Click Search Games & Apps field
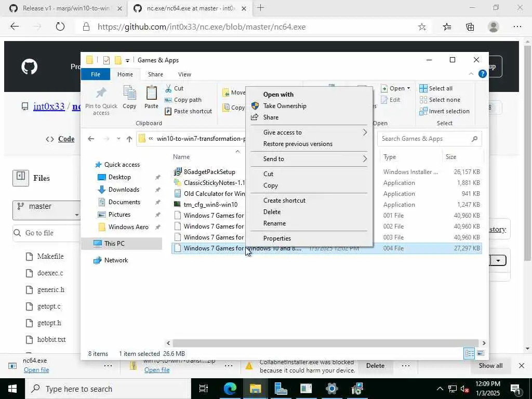 point(429,139)
